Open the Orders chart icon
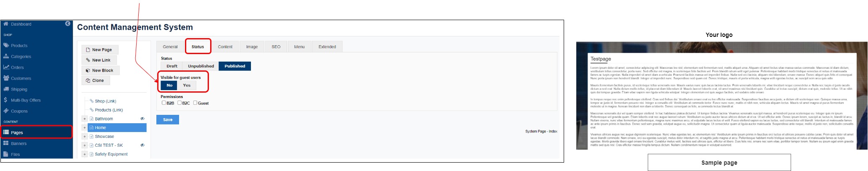The width and height of the screenshot is (868, 171). pos(6,67)
